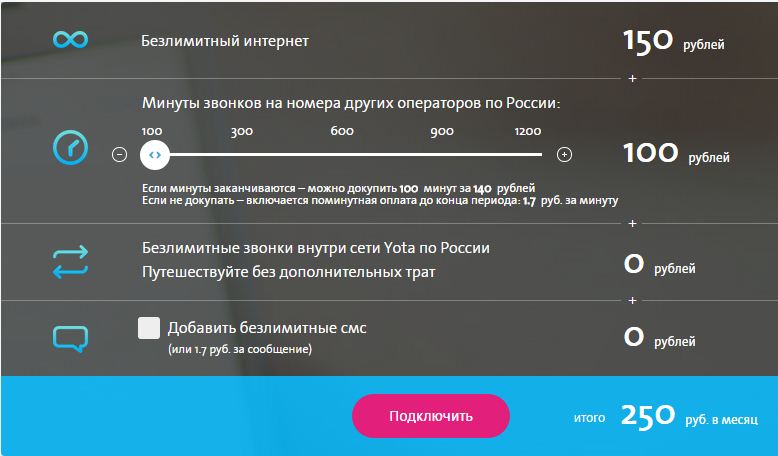Click the Безлимитный интернет label

(x=225, y=41)
